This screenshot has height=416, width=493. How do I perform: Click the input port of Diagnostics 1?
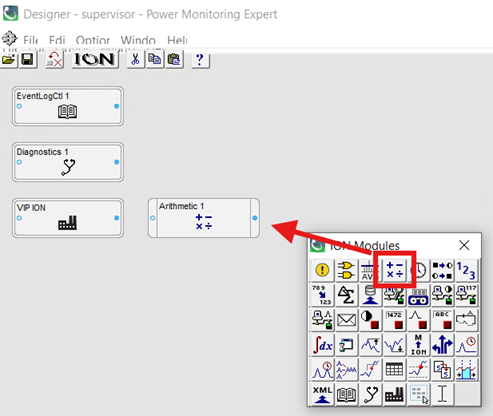[19, 162]
